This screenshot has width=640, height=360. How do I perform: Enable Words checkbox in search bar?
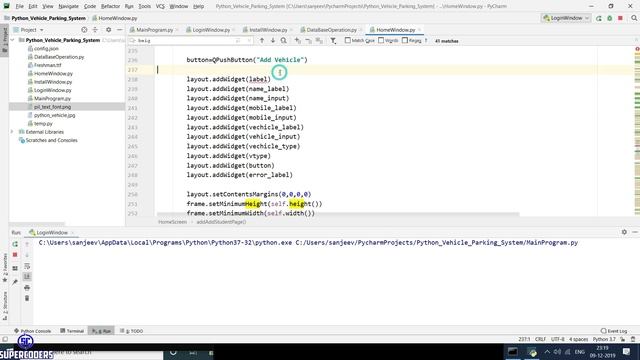[381, 40]
